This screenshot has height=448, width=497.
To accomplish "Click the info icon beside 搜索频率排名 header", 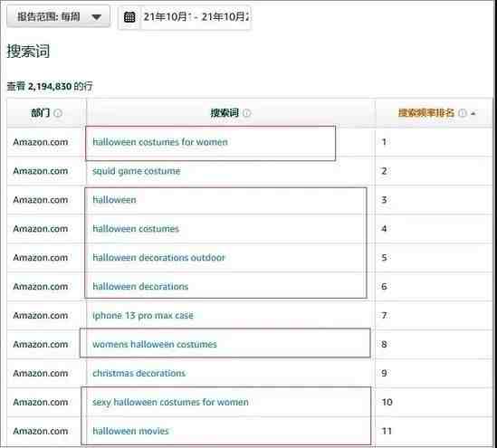I will (463, 113).
